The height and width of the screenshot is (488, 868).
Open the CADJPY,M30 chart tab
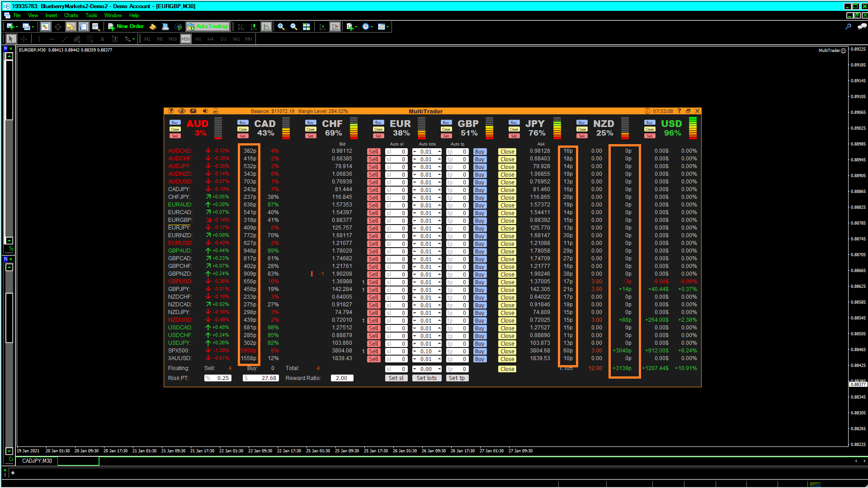pos(37,461)
